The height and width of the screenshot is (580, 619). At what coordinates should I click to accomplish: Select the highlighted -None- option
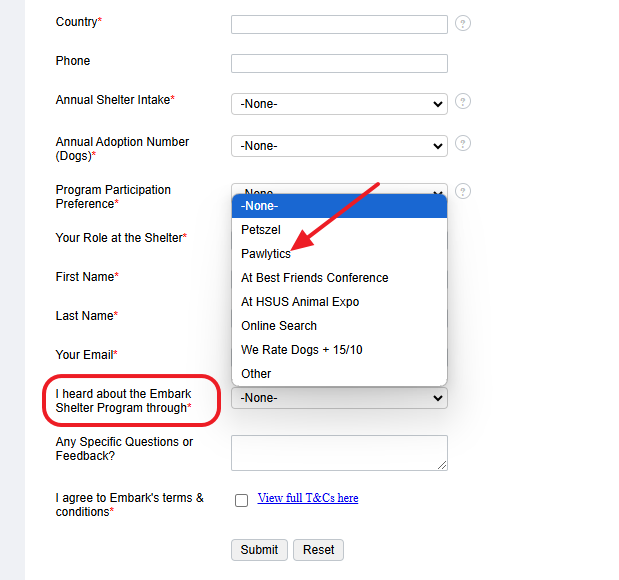point(339,206)
